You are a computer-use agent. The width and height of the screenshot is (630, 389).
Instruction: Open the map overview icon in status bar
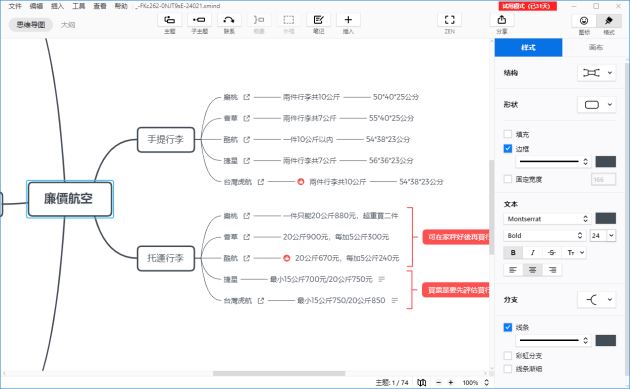click(x=421, y=383)
